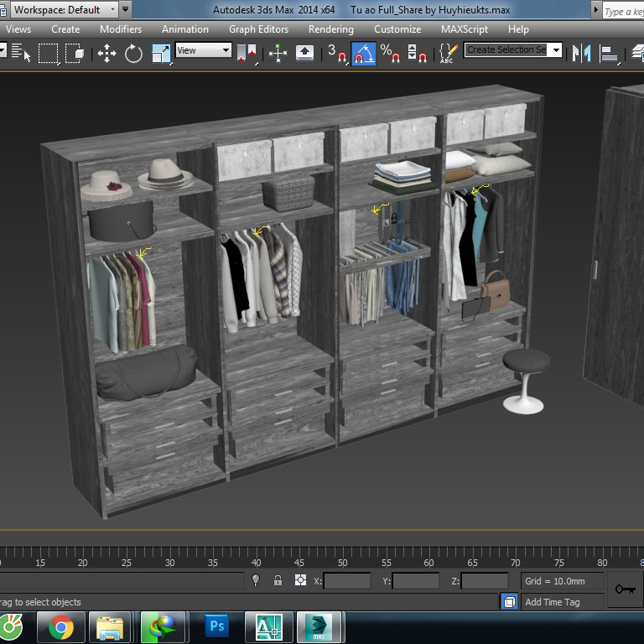Toggle Angle Snap on or off
Viewport: 644px width, 644px height.
pos(363,54)
